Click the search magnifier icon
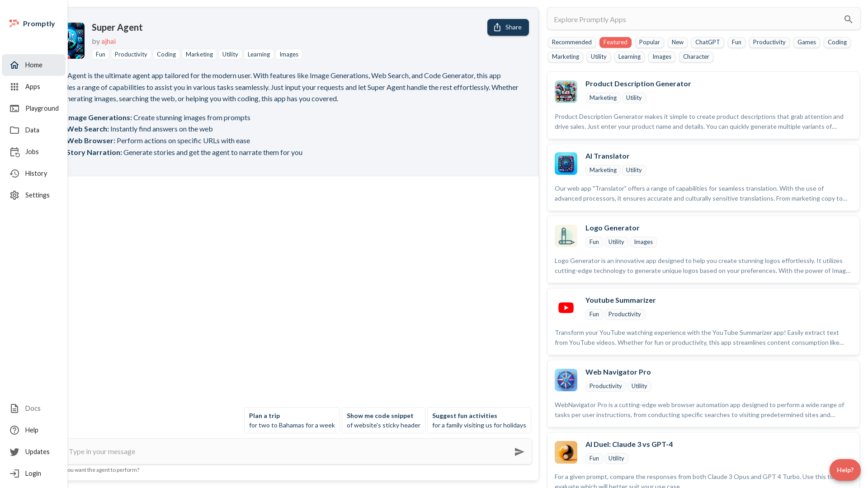This screenshot has height=488, width=868. tap(848, 19)
